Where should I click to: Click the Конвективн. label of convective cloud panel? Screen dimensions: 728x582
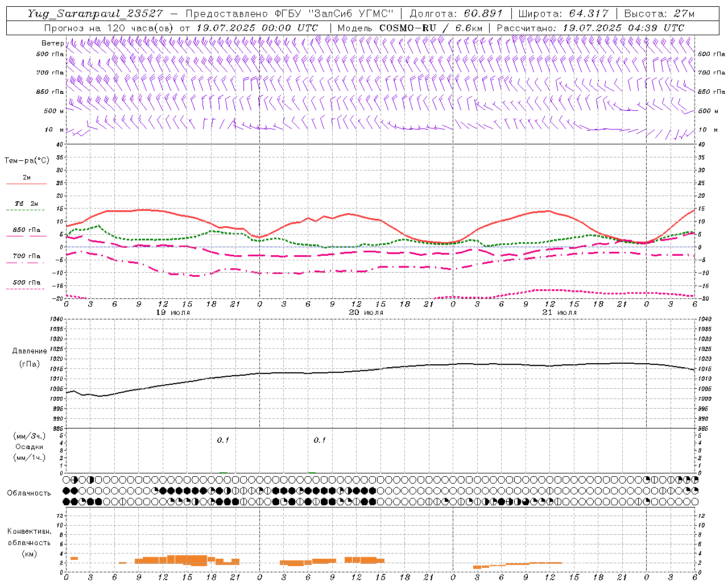point(29,531)
